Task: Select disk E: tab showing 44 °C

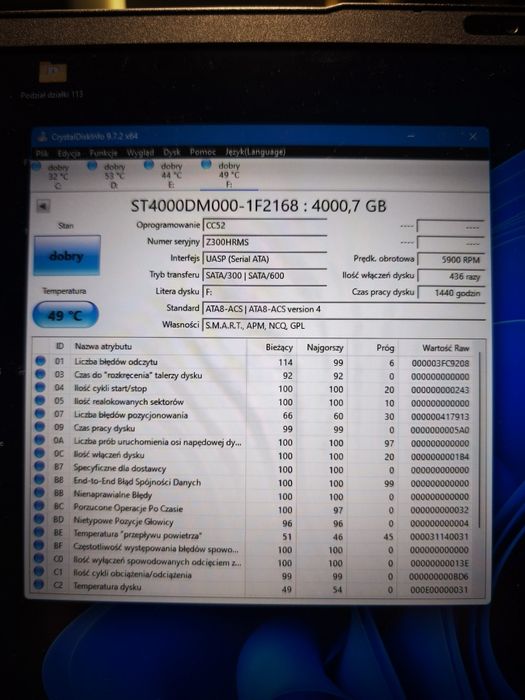Action: 164,175
